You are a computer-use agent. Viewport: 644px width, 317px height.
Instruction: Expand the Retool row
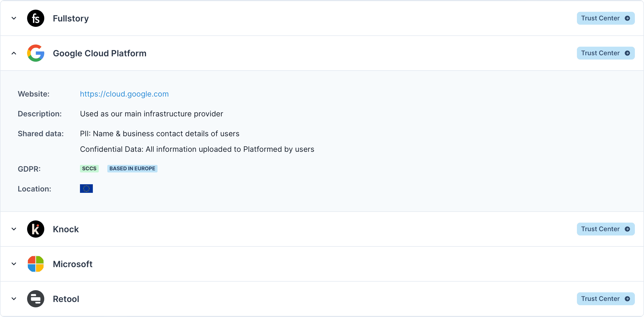[14, 299]
